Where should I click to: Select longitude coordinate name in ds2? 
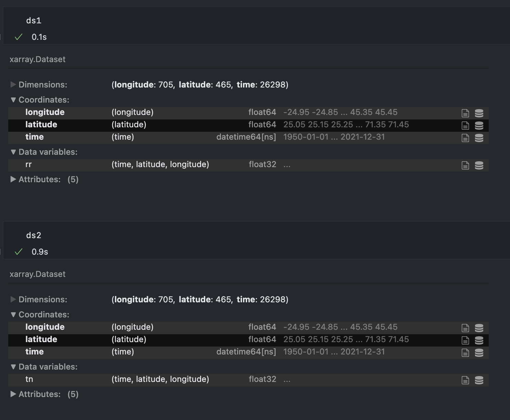45,327
